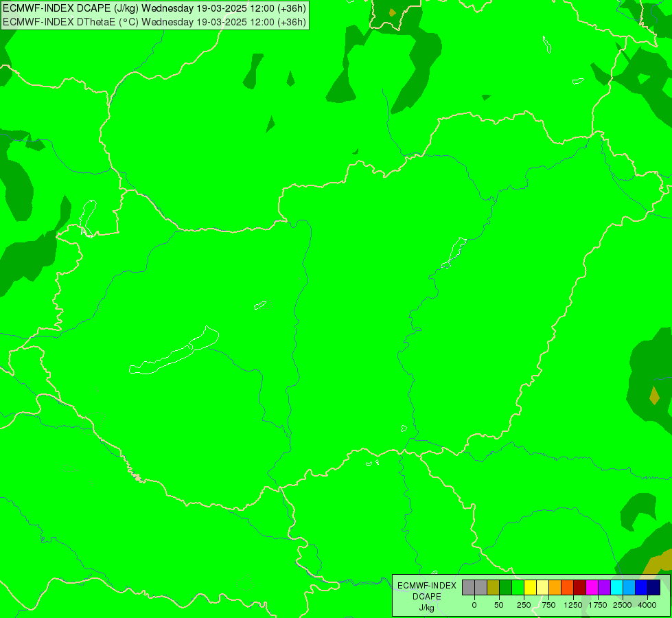Click the small olive patch at the top of the map
The width and height of the screenshot is (672, 618).
(392, 12)
